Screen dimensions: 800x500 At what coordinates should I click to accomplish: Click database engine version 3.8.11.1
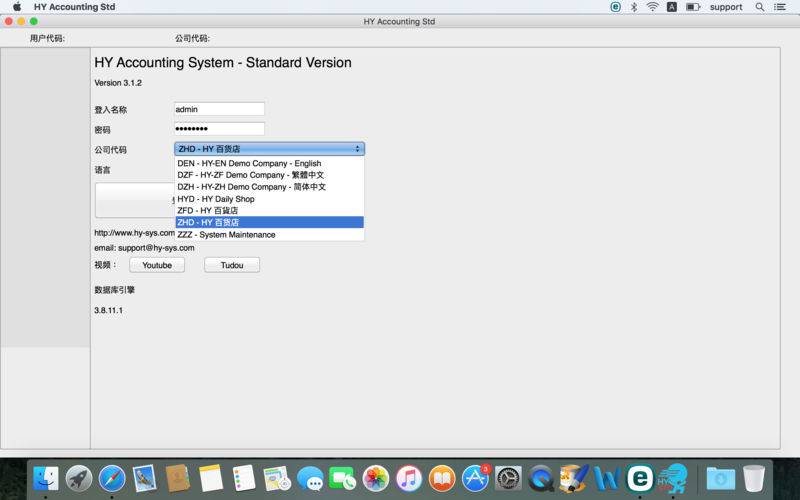point(108,310)
